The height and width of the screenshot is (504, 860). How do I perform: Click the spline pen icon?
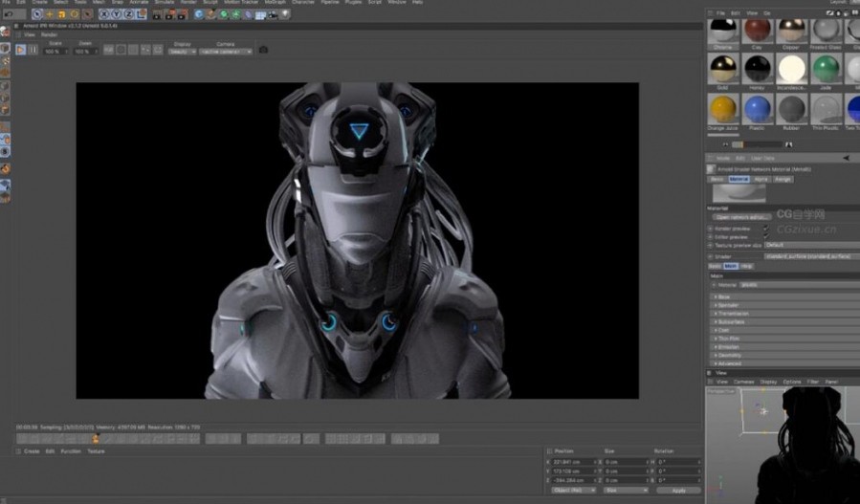click(x=211, y=14)
